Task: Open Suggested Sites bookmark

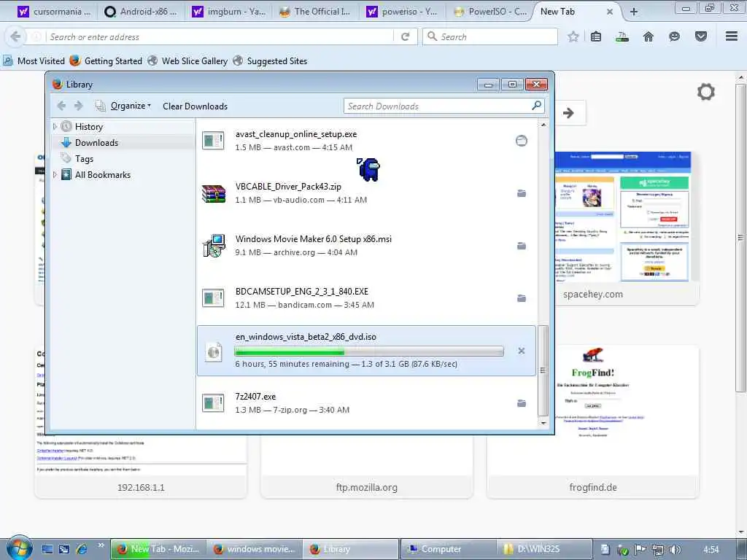Action: tap(270, 61)
